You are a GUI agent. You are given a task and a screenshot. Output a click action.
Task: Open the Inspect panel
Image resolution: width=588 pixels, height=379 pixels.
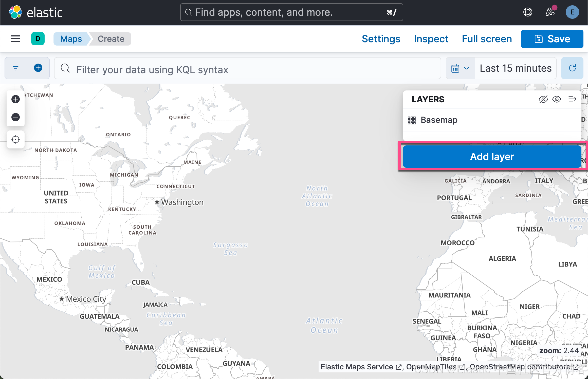(x=431, y=39)
